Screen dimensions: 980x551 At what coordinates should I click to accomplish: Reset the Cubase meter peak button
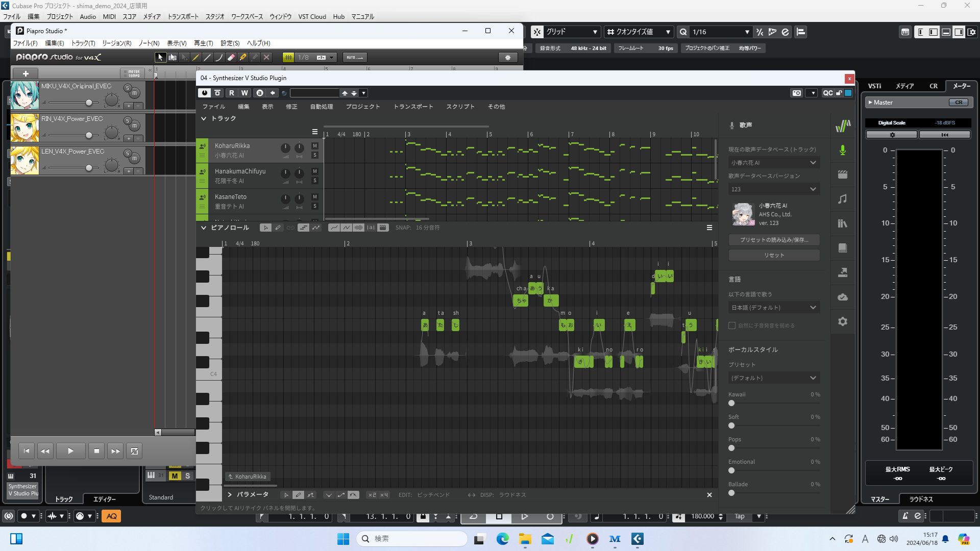(944, 135)
